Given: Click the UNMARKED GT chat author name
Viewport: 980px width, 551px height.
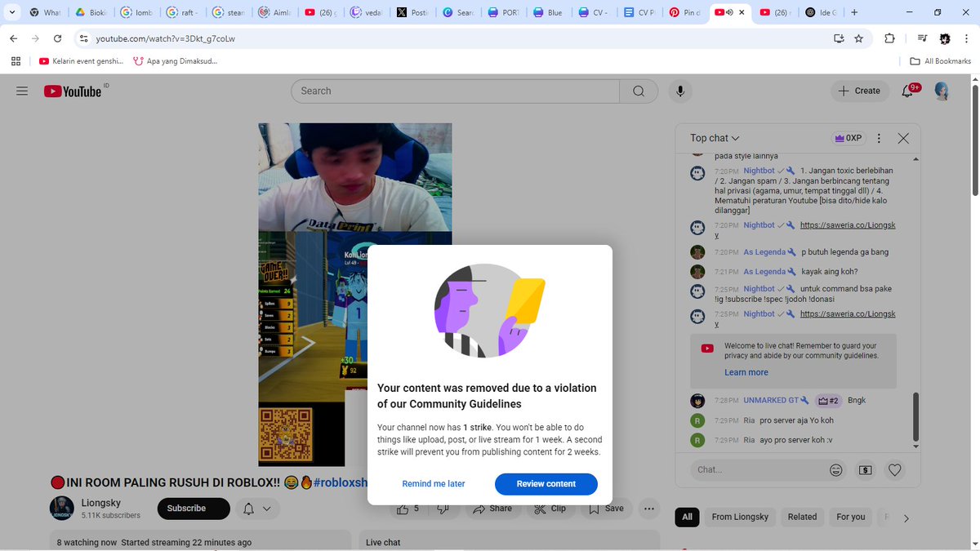Looking at the screenshot, I should tap(771, 401).
